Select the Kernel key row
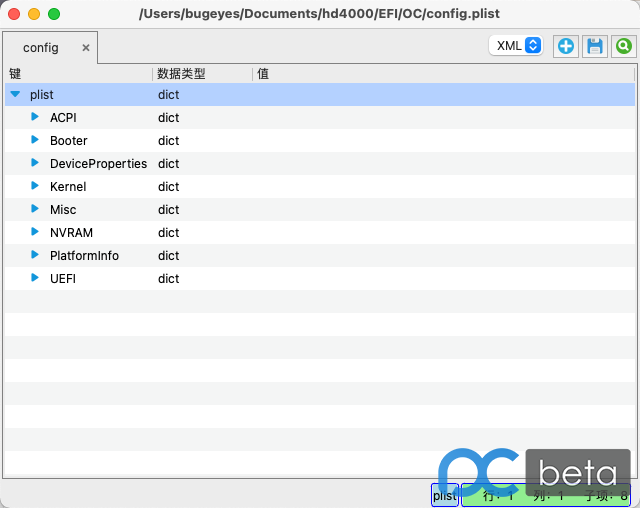 click(x=320, y=186)
